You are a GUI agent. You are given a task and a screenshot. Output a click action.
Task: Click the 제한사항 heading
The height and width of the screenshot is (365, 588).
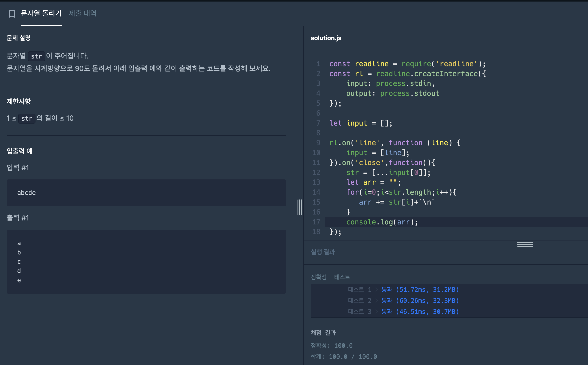click(x=19, y=101)
